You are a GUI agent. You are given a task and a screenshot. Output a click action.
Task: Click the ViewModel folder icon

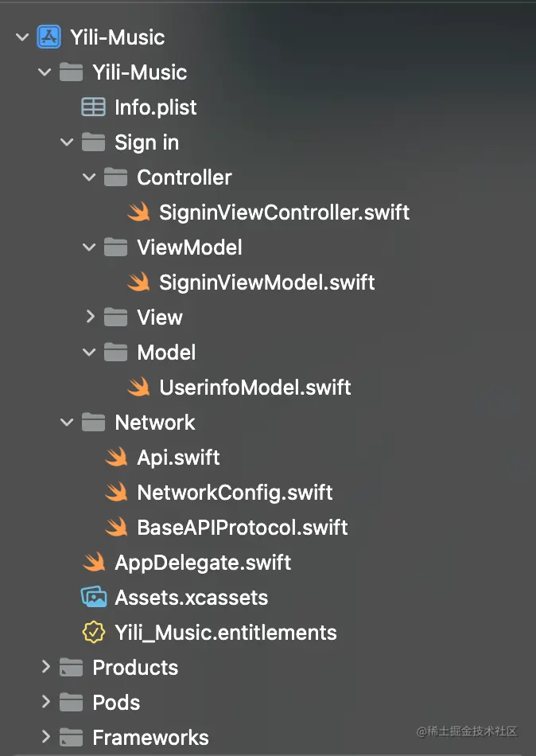coord(115,247)
